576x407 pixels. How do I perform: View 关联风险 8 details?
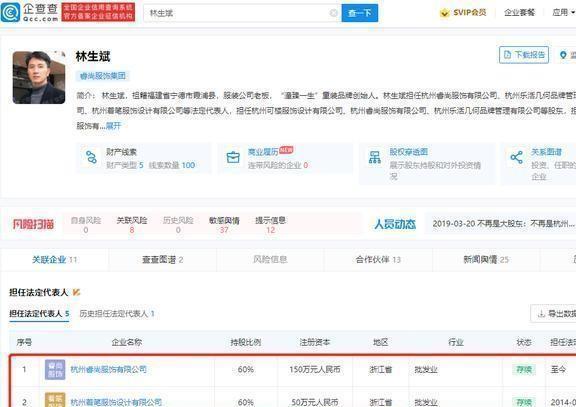(132, 225)
